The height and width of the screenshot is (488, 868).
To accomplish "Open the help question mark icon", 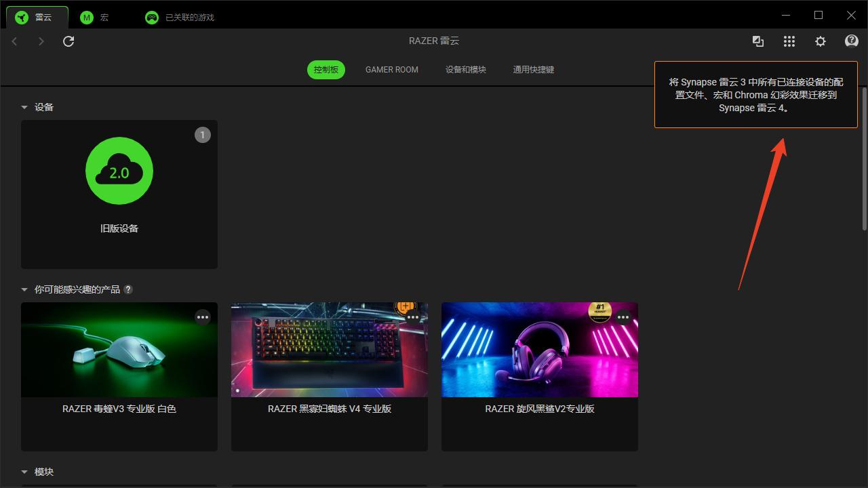I will click(x=852, y=41).
